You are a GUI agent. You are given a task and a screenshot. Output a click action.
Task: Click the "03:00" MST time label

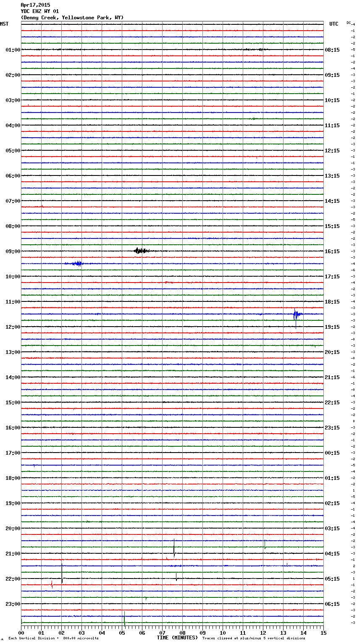point(13,100)
